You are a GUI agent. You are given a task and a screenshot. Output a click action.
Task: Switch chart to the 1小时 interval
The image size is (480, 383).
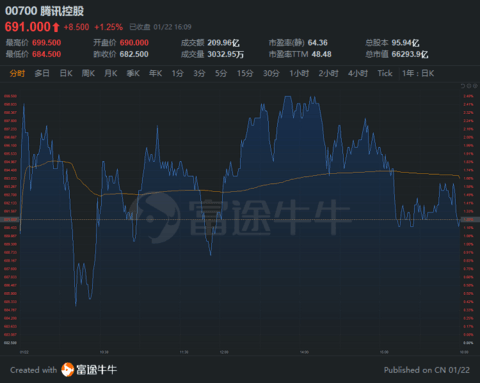pos(299,73)
